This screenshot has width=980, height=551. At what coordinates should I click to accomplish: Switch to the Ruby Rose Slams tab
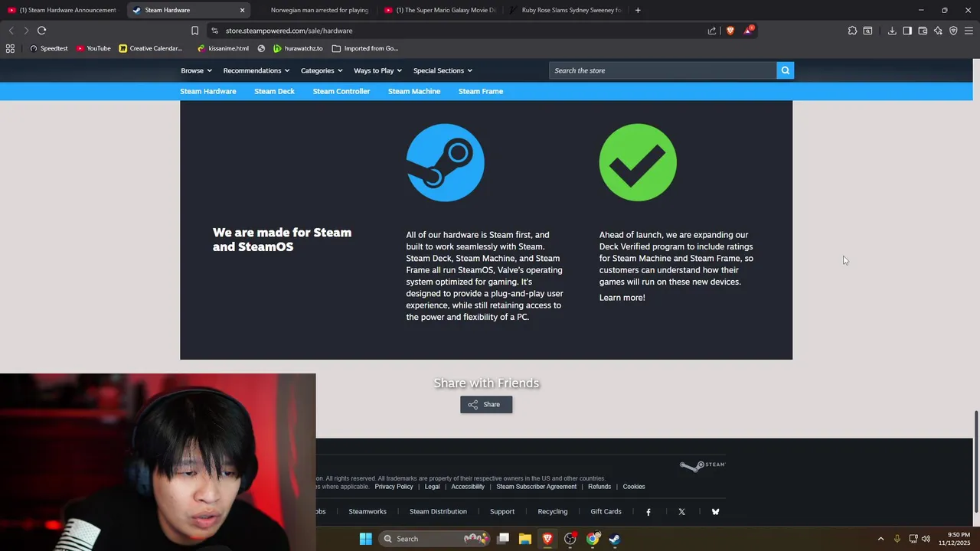pos(565,10)
